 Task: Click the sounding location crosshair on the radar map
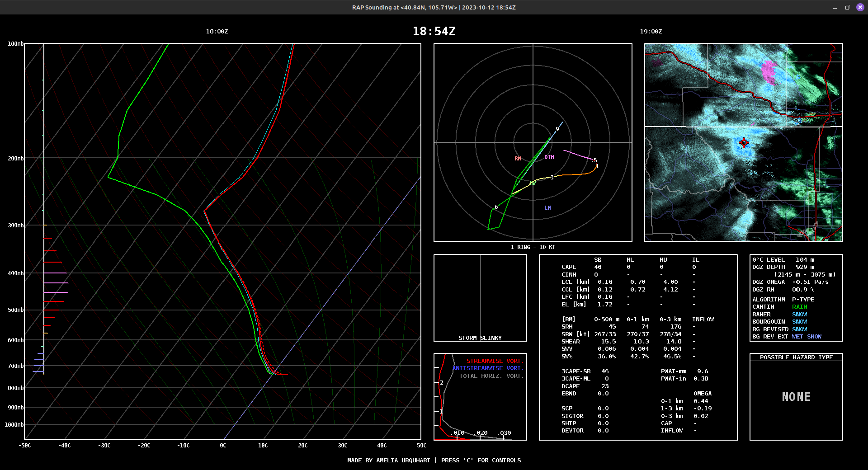[x=744, y=143]
